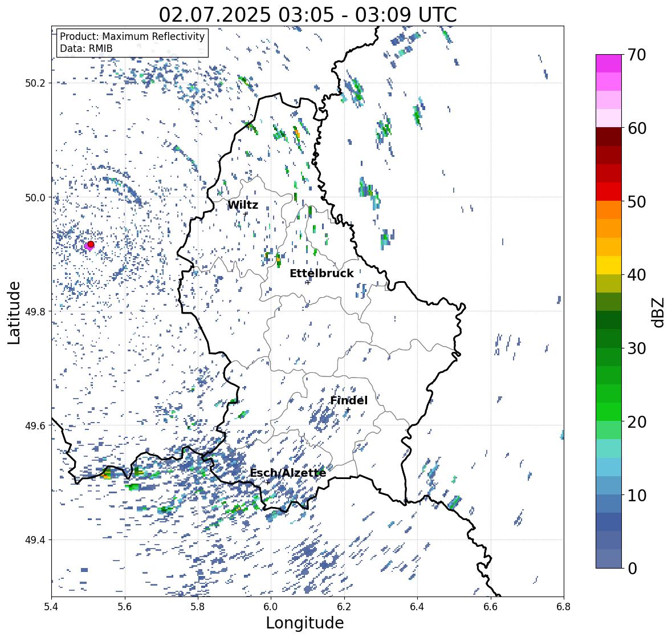Pick the bright green 20 dBZ colorbar segment
The height and width of the screenshot is (637, 672).
pos(609,412)
